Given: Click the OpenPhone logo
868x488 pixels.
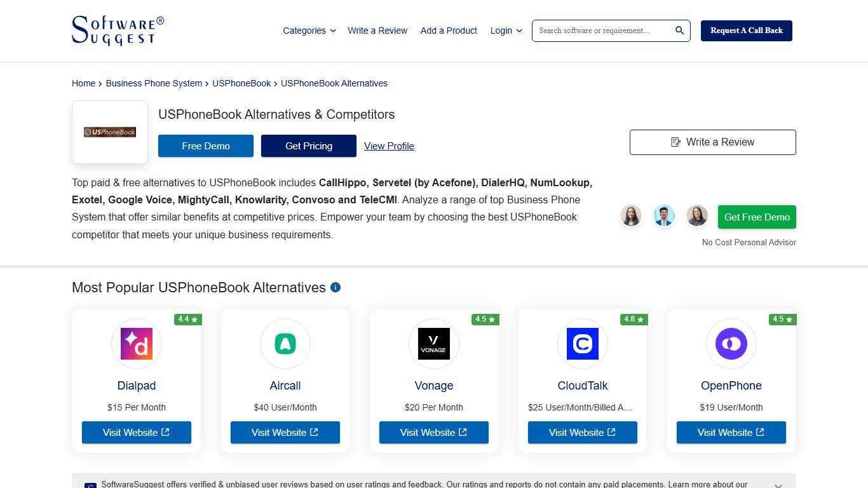Looking at the screenshot, I should click(x=731, y=344).
